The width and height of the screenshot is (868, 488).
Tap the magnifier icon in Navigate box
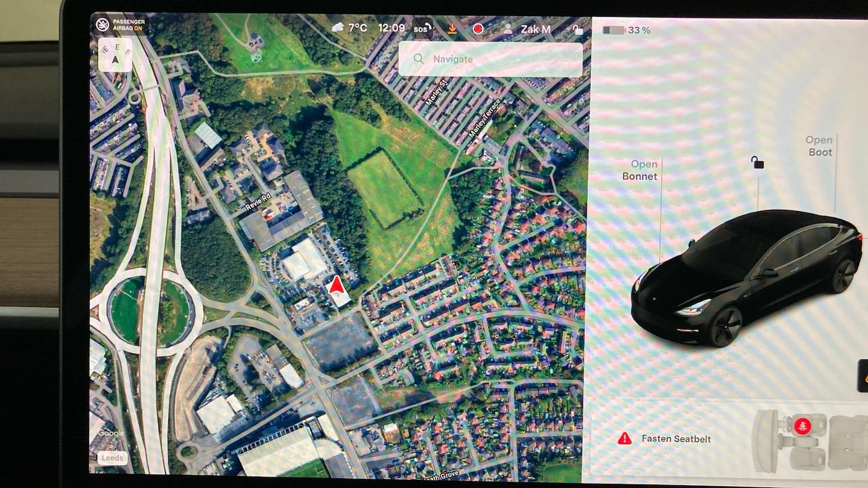tap(419, 59)
